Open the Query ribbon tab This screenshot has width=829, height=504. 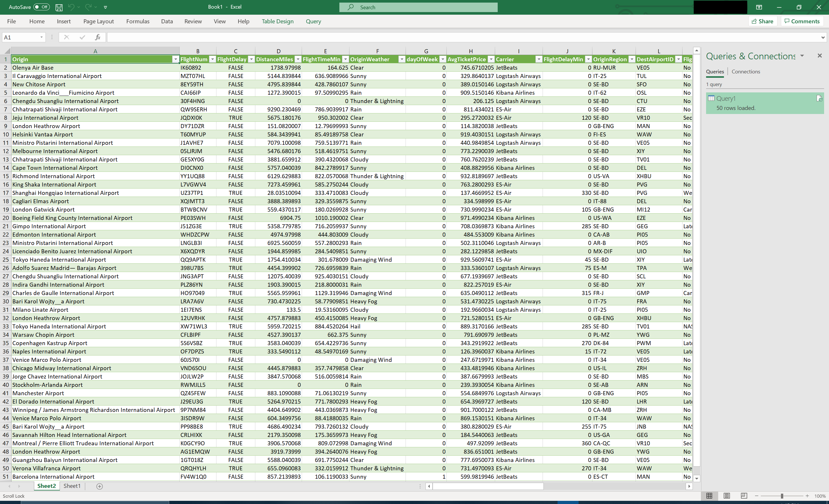point(313,21)
